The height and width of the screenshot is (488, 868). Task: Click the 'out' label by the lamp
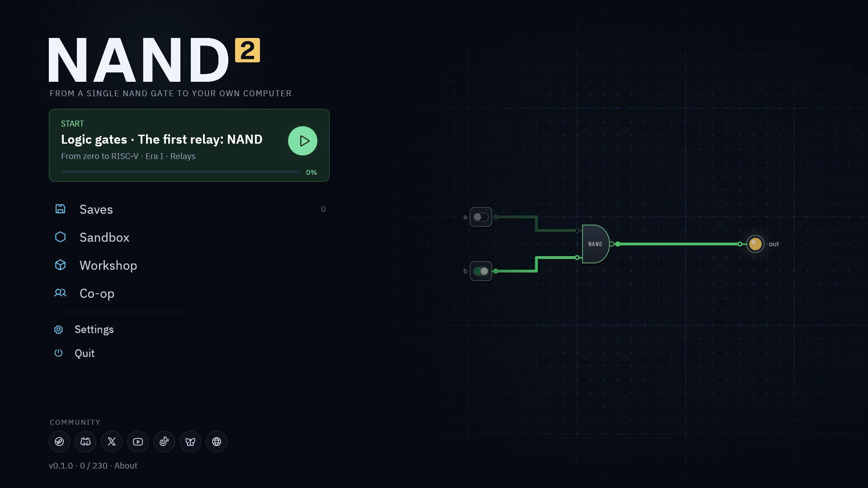[x=774, y=244]
